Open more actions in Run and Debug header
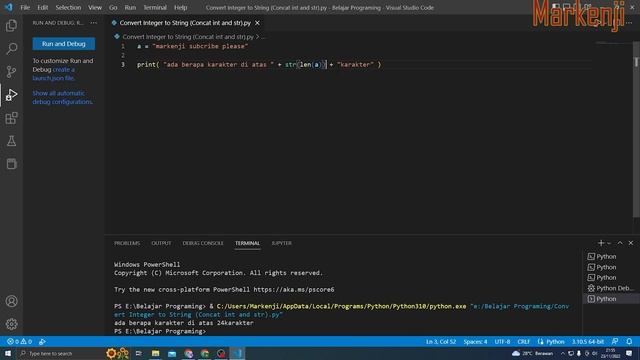 point(94,23)
